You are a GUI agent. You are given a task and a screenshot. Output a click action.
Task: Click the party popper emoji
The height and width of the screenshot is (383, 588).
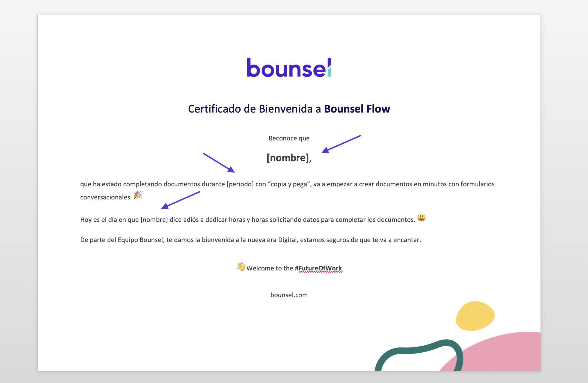click(138, 195)
